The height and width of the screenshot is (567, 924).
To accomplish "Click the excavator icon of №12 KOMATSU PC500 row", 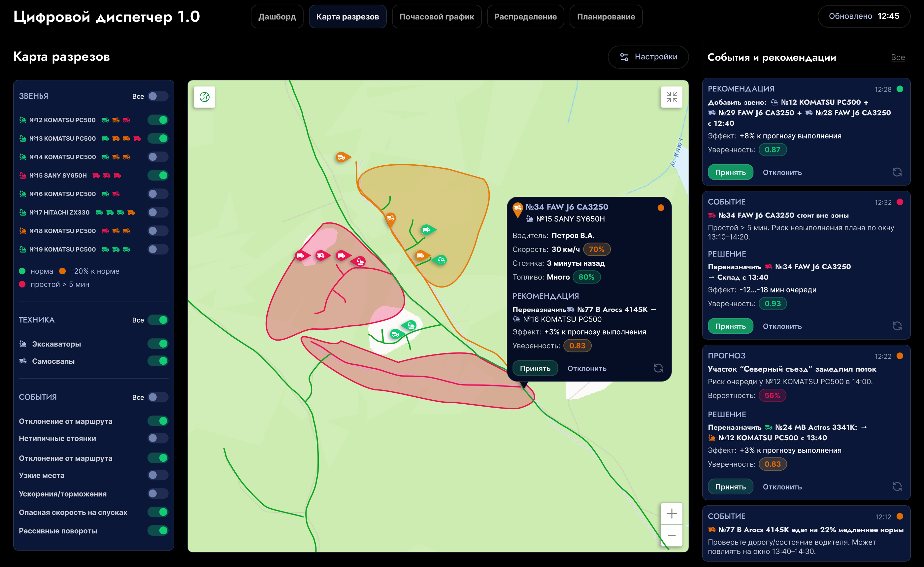I will (22, 119).
